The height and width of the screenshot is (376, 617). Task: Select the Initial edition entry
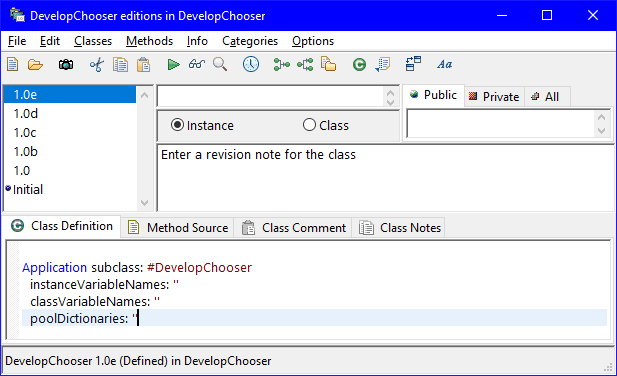click(x=70, y=190)
